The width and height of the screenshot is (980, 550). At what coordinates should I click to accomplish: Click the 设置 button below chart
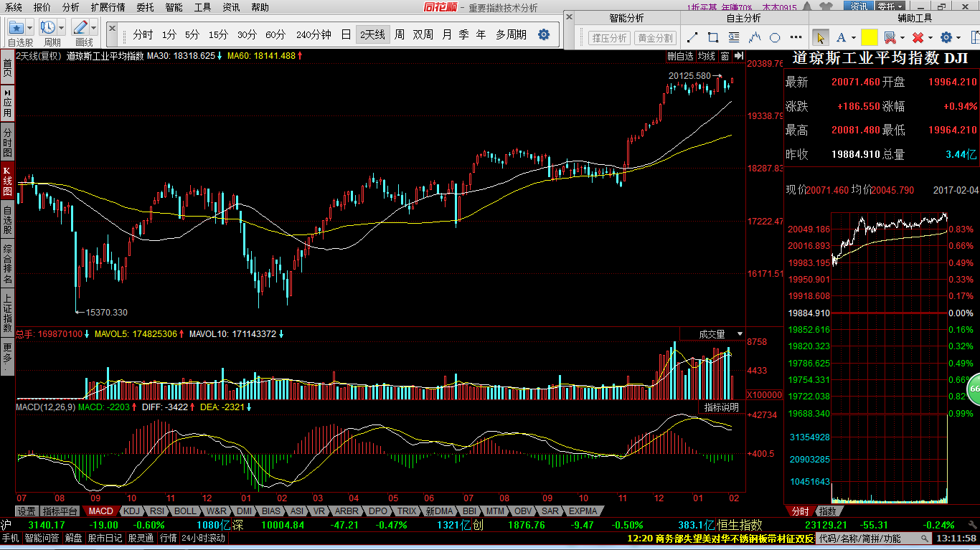27,511
